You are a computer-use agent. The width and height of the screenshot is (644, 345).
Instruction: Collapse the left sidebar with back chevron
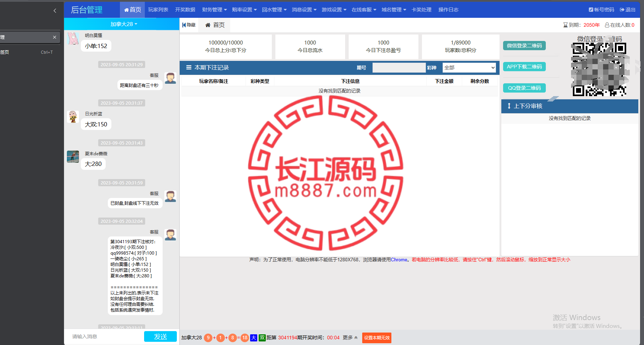click(x=55, y=11)
